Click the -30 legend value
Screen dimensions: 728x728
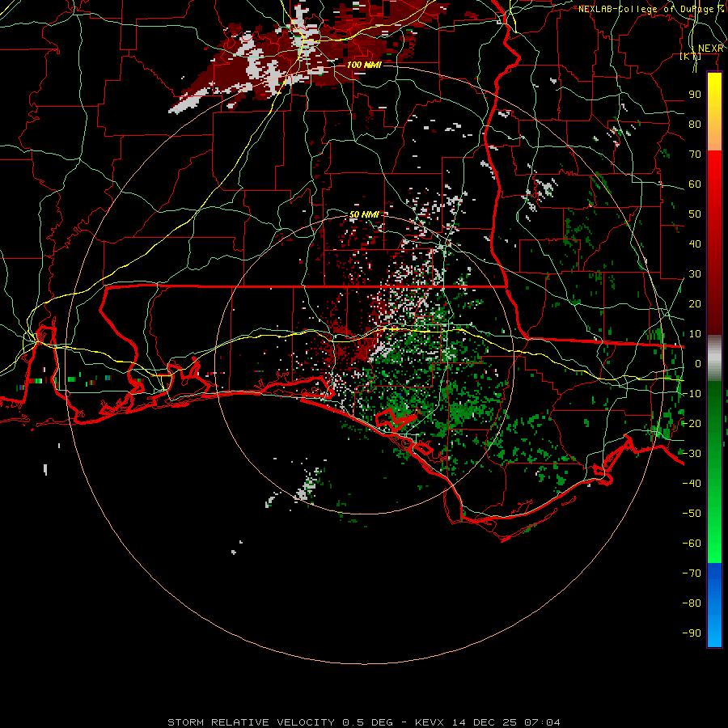tap(692, 454)
